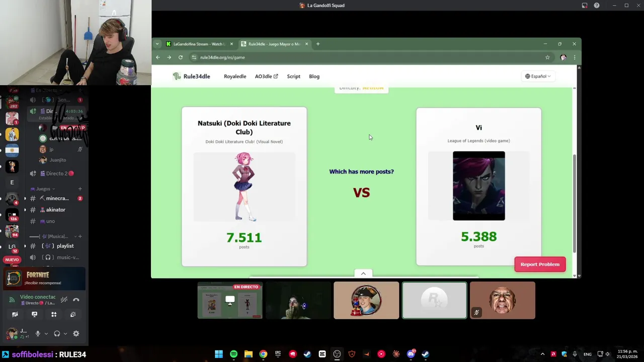Screen dimensions: 644x362
Task: Open the Script menu item
Action: pos(293,76)
